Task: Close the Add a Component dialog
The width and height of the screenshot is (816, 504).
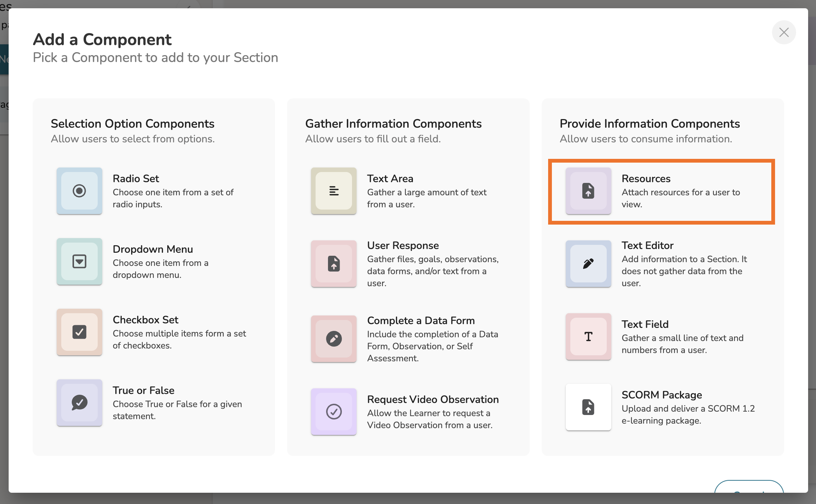Action: click(x=784, y=32)
